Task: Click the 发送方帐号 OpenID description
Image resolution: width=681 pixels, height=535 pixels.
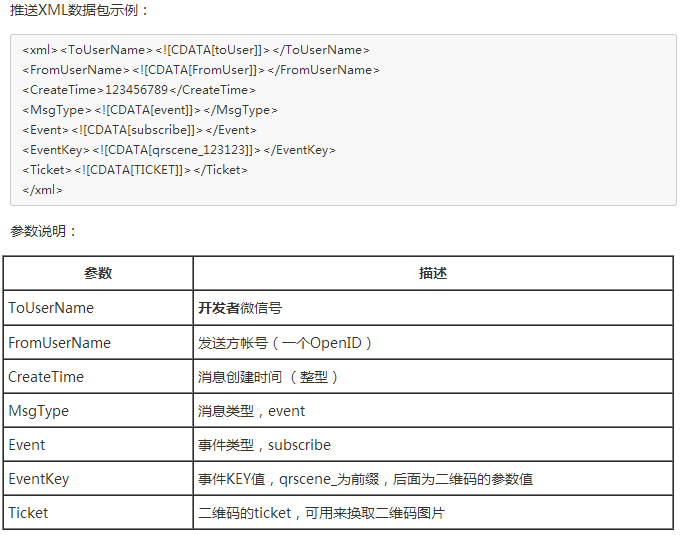Action: (x=285, y=343)
